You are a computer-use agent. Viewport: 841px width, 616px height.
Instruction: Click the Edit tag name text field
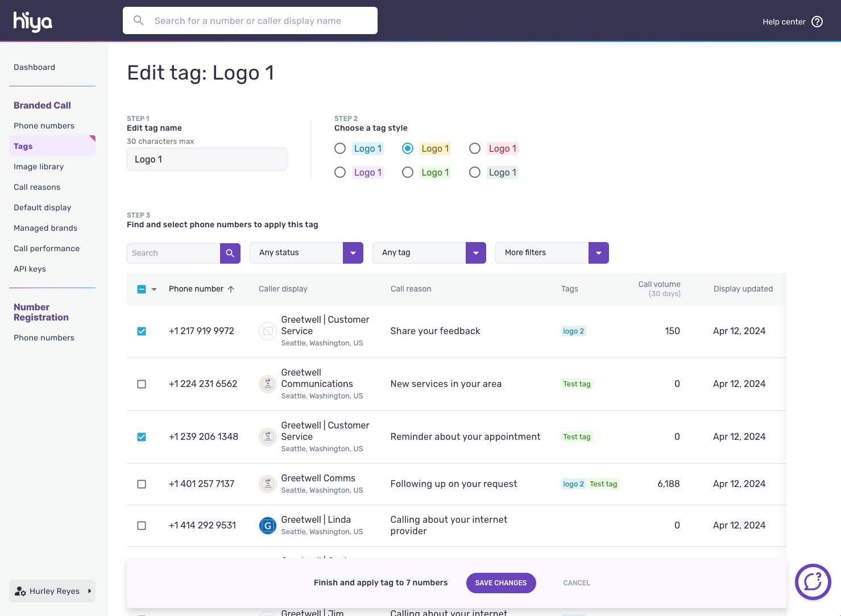coord(207,159)
